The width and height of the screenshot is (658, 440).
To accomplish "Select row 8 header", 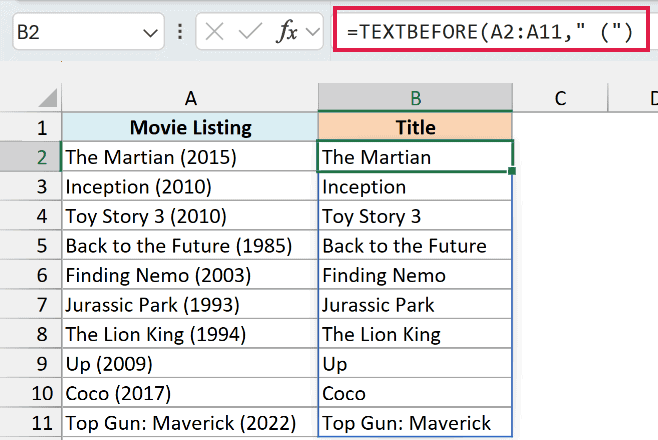I will coord(31,334).
